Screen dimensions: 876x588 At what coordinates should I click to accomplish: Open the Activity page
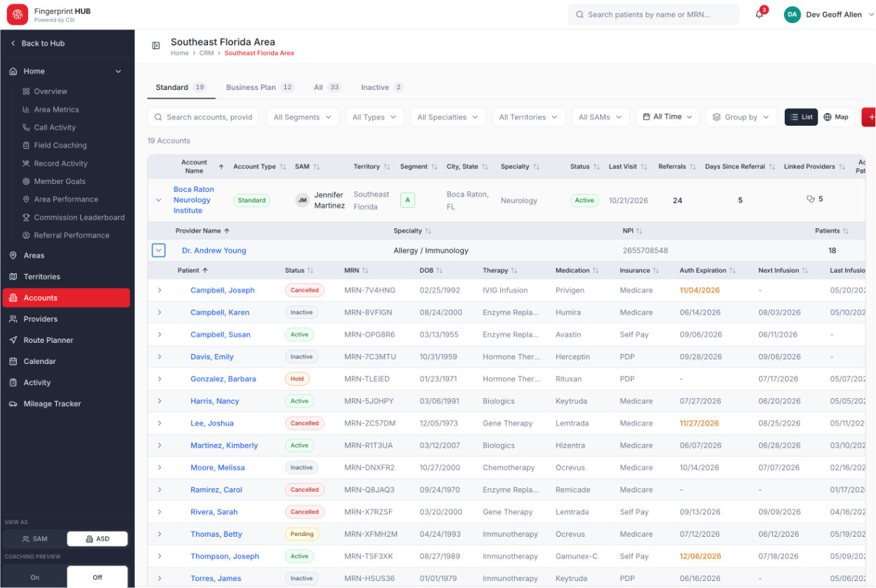coord(66,383)
